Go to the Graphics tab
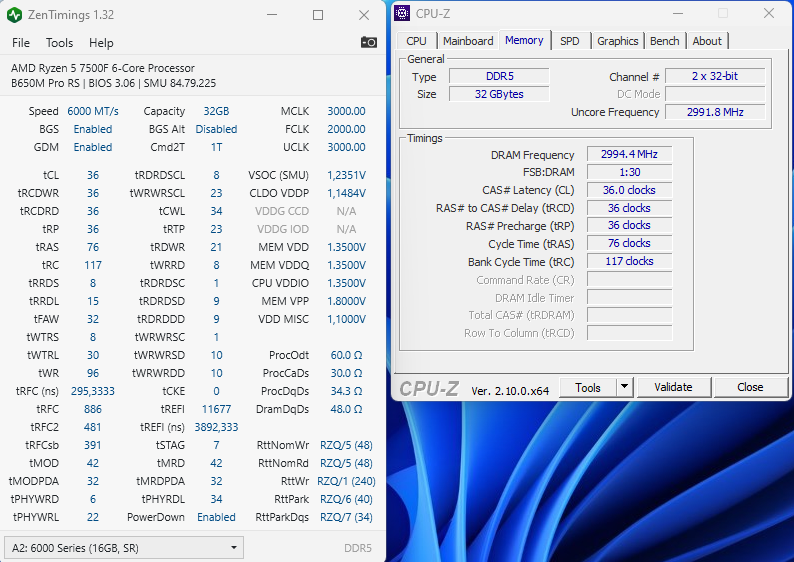Viewport: 794px width, 562px height. [617, 41]
